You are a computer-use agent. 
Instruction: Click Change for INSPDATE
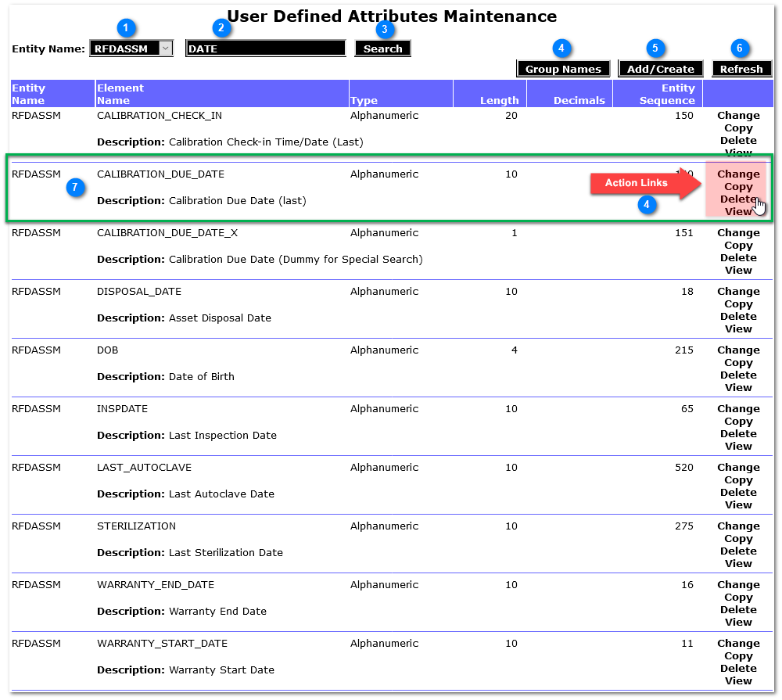click(738, 408)
